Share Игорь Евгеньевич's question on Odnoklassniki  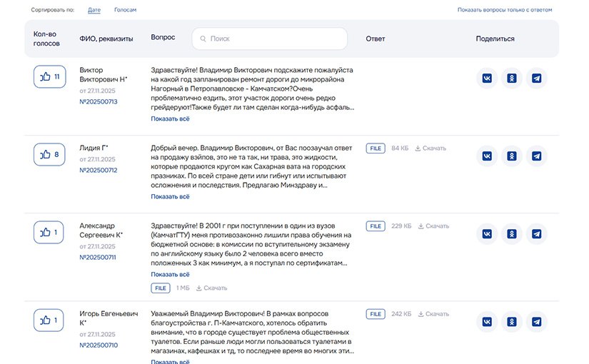tap(512, 322)
